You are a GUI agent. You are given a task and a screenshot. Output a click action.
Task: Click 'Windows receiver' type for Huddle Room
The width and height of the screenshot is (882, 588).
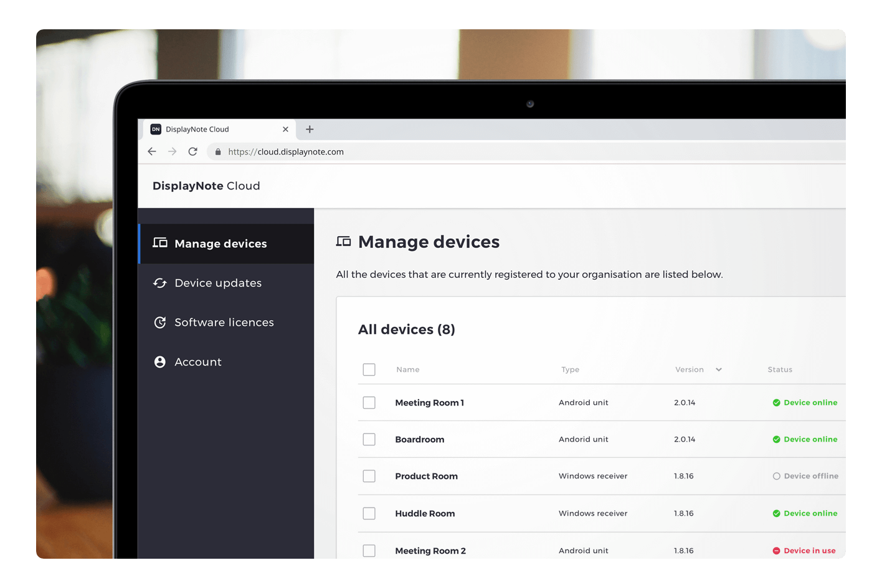pos(593,513)
